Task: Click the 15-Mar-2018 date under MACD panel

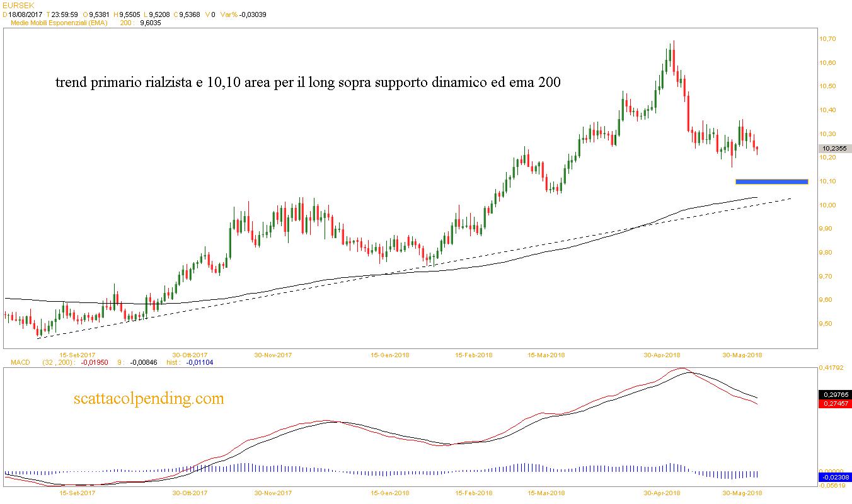Action: click(546, 493)
